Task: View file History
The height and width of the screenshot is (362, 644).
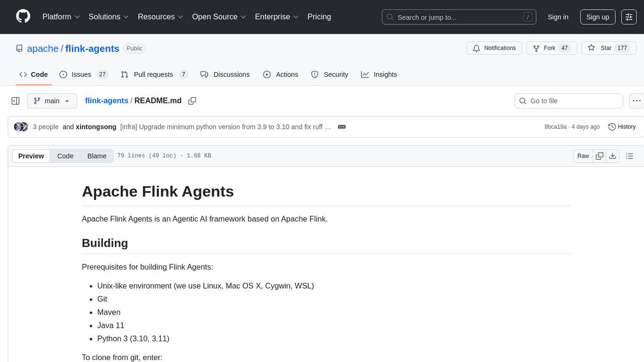Action: [622, 127]
